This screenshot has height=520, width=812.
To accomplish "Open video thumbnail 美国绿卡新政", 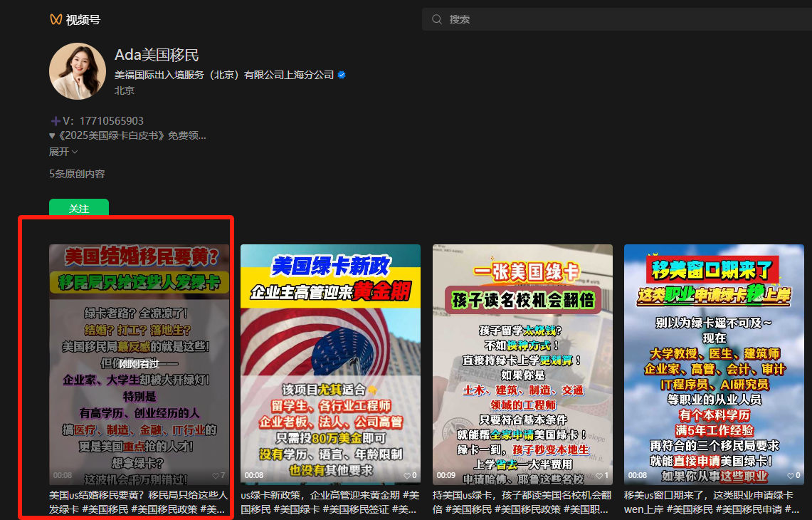I will pos(330,365).
